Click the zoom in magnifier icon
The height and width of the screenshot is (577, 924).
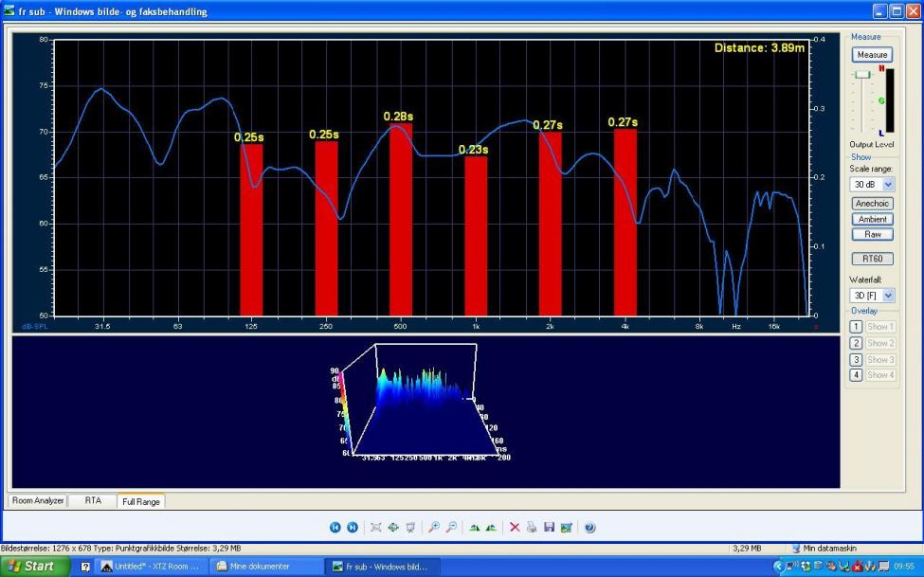(x=433, y=527)
